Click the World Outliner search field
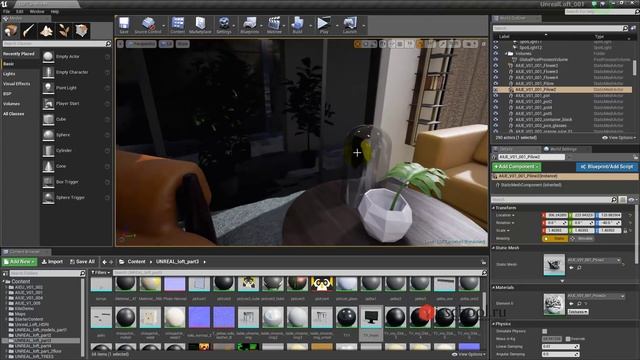 pos(560,28)
